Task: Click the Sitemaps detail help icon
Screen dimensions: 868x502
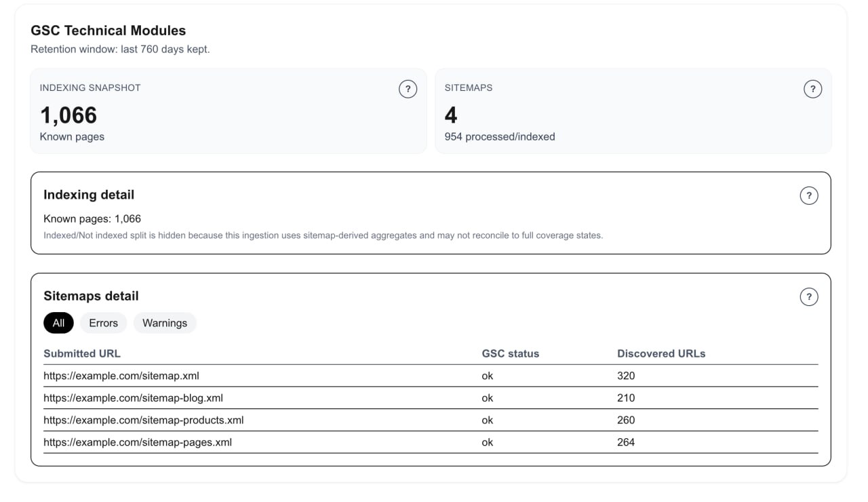Action: 808,296
